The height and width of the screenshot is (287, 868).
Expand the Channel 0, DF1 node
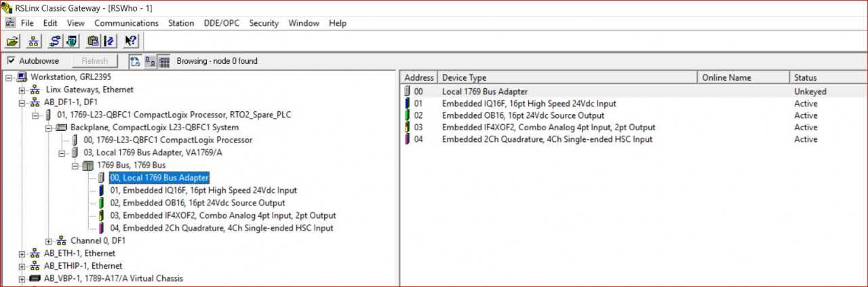click(x=48, y=241)
